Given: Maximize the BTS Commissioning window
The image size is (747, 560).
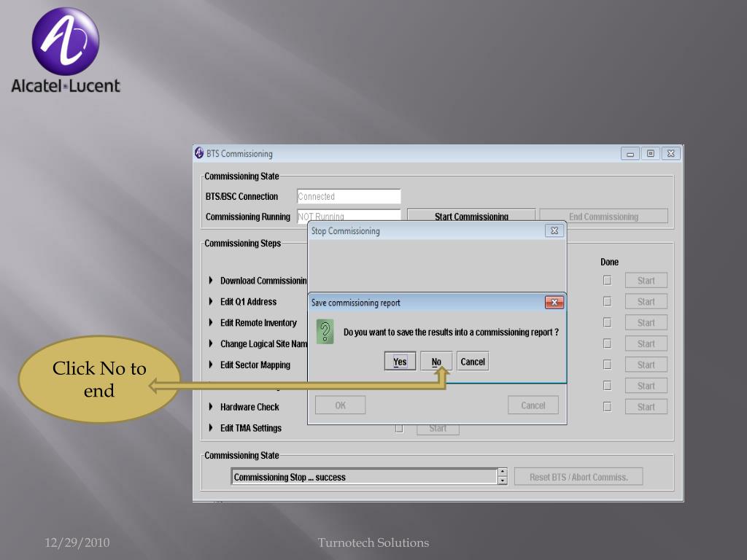Looking at the screenshot, I should [650, 153].
